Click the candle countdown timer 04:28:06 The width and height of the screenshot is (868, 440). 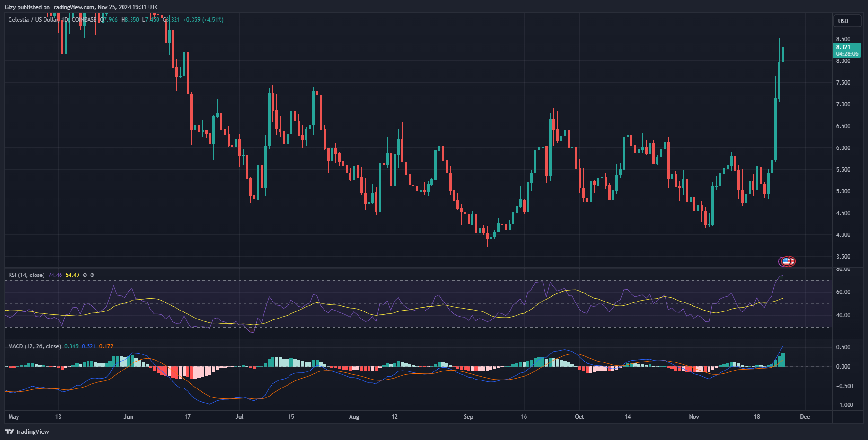tap(847, 54)
